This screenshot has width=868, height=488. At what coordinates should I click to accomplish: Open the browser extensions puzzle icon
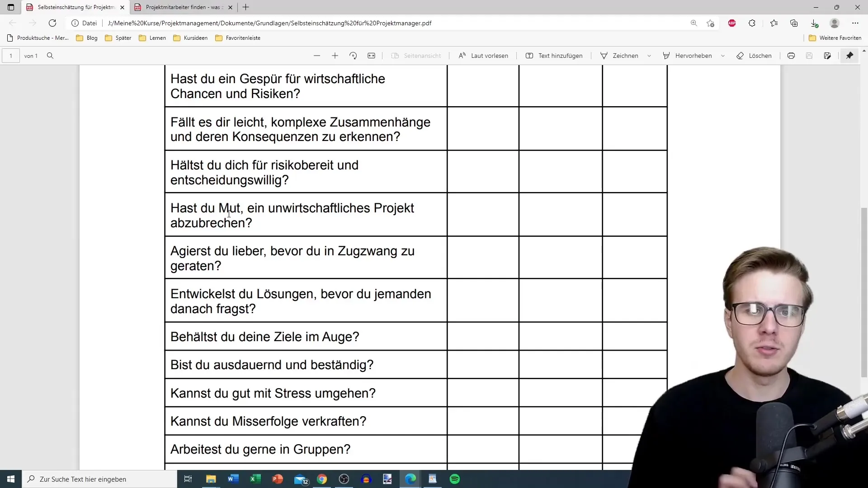tap(752, 23)
